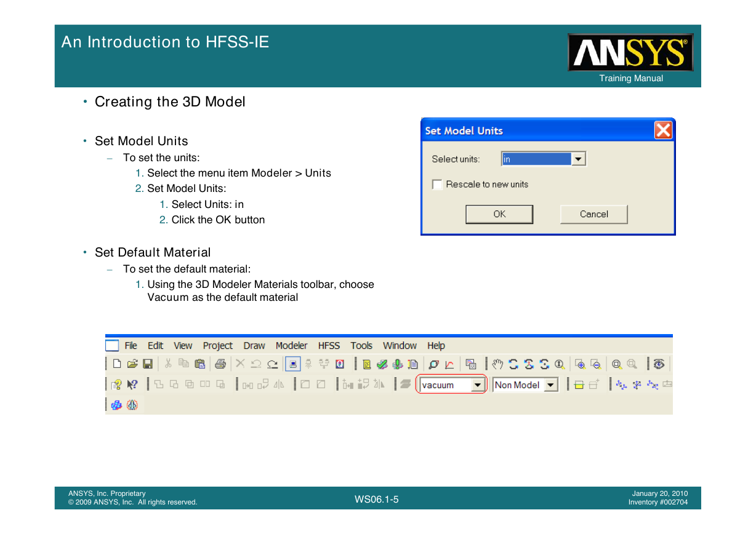Click Zoom In rectangle icon
Screen dimensions: 756x534
580,364
